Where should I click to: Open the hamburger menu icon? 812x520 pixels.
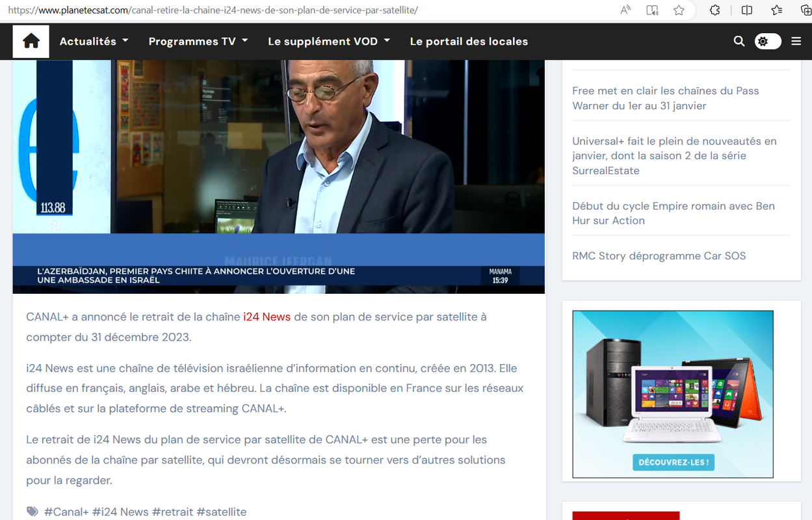(796, 41)
